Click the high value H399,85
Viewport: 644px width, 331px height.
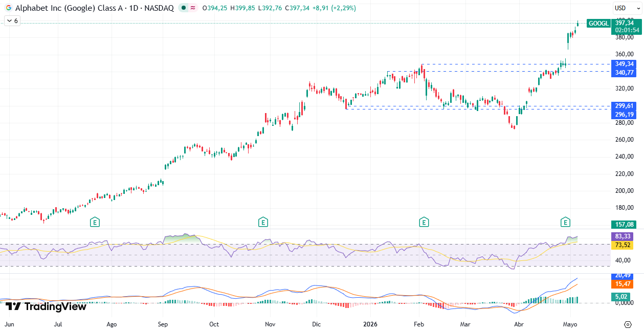pyautogui.click(x=242, y=8)
